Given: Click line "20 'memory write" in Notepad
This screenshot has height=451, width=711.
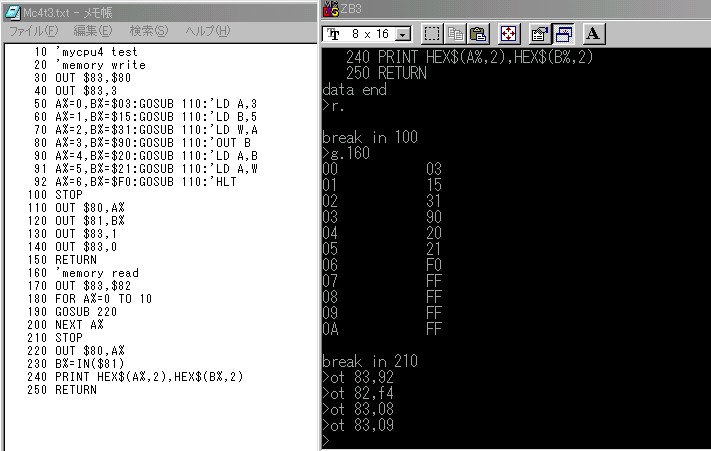Looking at the screenshot, I should coord(89,65).
